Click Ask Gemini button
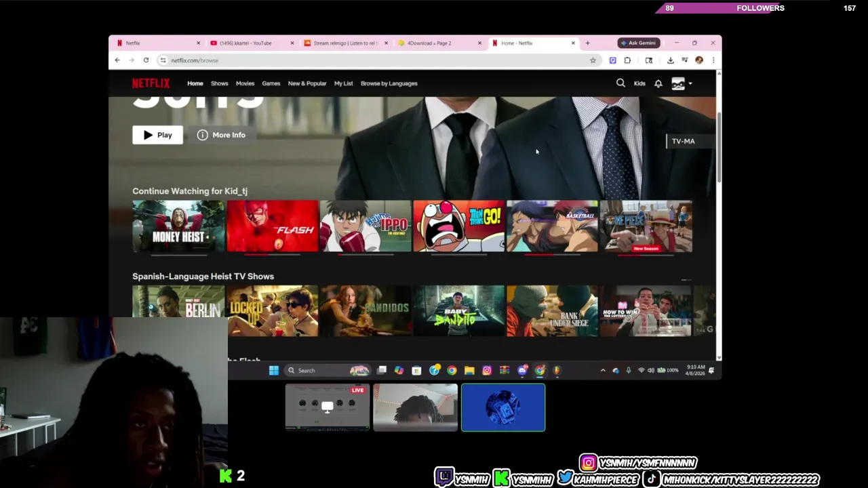Viewport: 868px width, 488px height. 639,43
